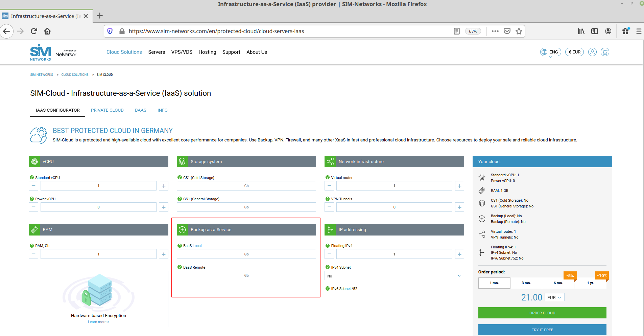Open the ENG language selector
644x336 pixels.
click(550, 52)
